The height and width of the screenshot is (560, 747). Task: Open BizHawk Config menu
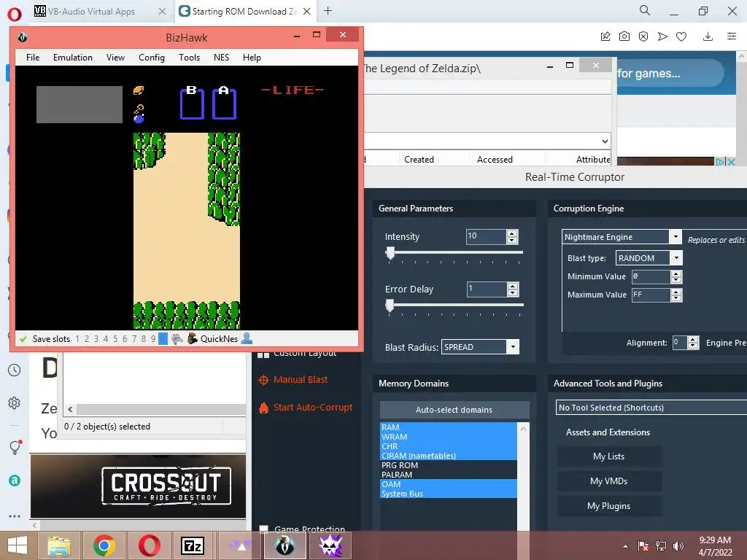coord(152,57)
